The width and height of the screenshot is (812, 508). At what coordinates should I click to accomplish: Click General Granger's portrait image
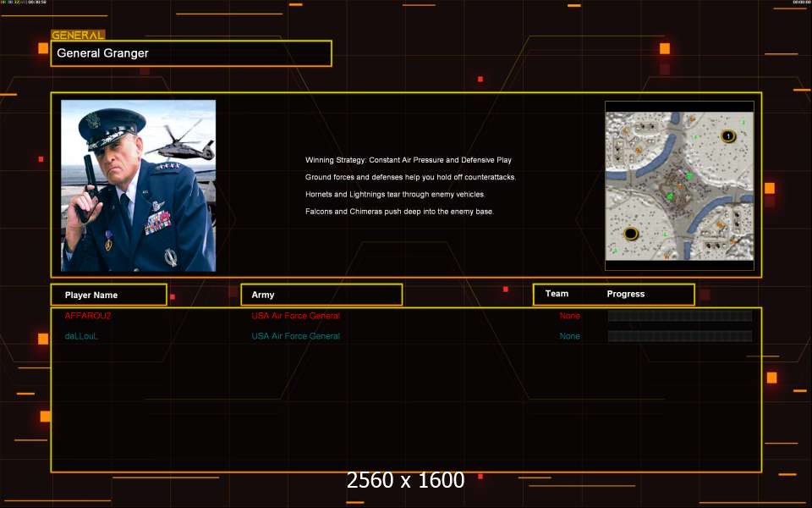click(138, 185)
